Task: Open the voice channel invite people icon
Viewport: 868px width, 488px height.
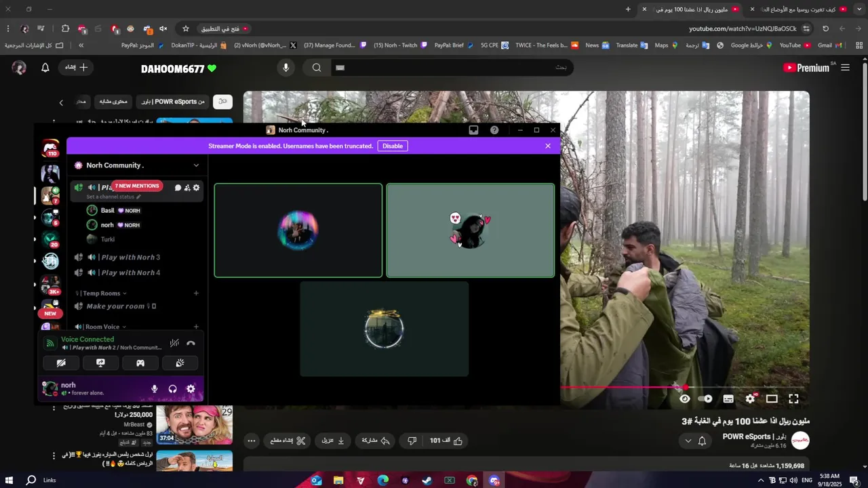Action: pos(187,188)
